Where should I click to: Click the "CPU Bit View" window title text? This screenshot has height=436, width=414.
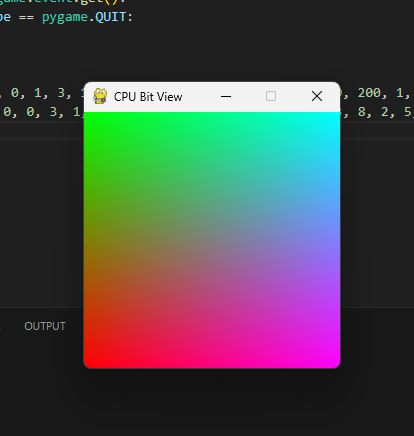(148, 97)
